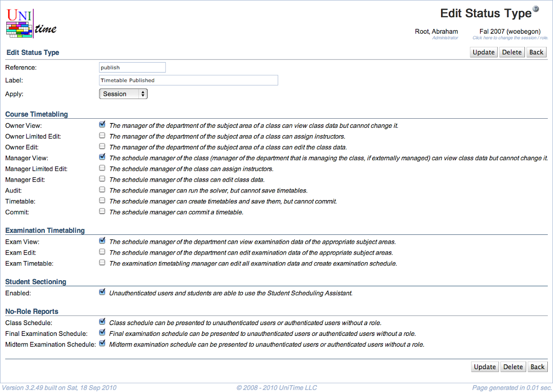Click the Fal 2007 (woebegon) session link

[x=510, y=32]
